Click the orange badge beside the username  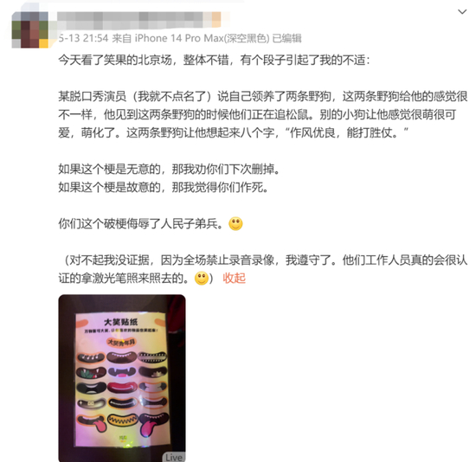(x=216, y=19)
